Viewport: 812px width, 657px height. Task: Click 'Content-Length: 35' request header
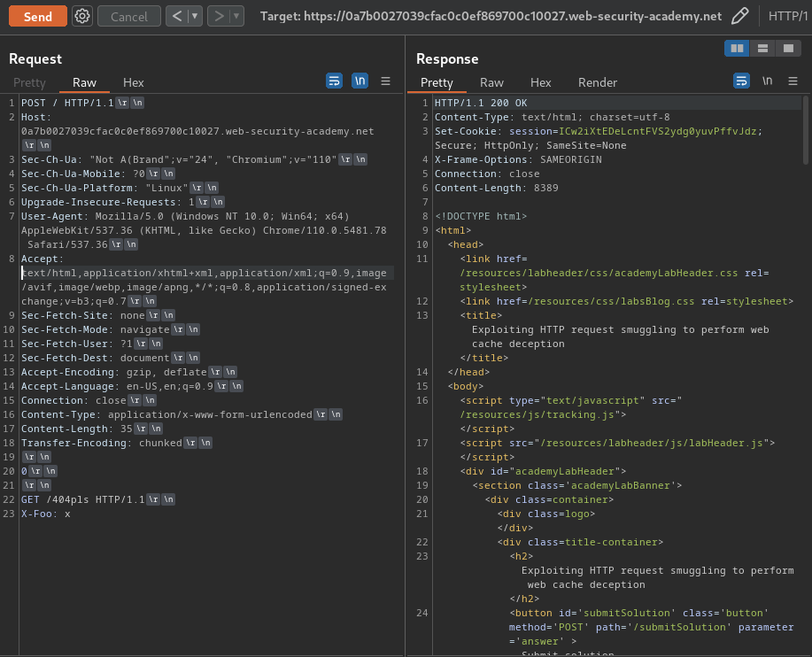(x=77, y=429)
